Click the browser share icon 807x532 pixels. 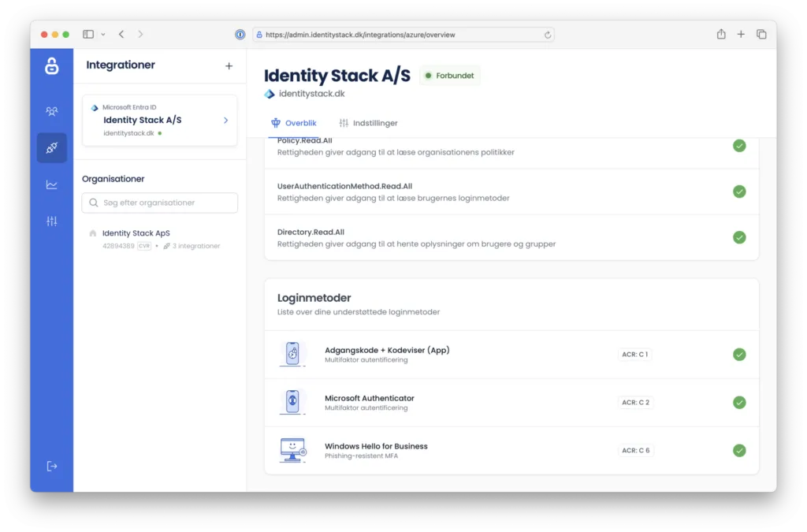721,34
